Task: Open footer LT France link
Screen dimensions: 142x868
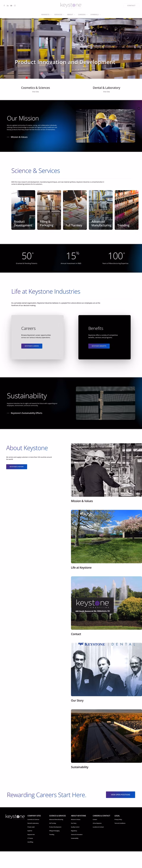Action: pyautogui.click(x=30, y=838)
